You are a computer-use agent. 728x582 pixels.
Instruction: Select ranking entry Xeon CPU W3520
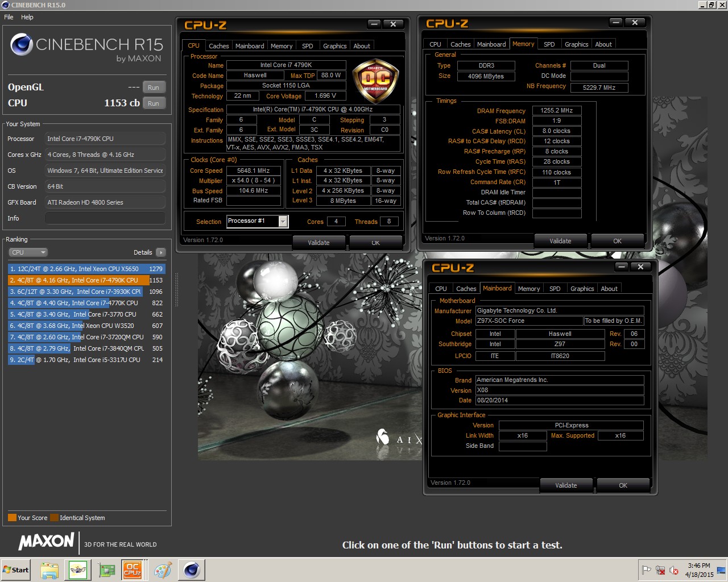pos(86,326)
